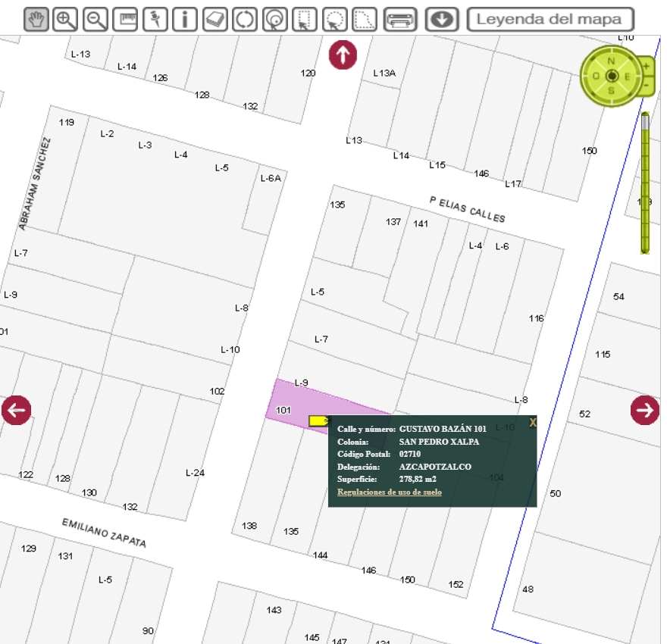Click parcel labeled L13A
This screenshot has width=667, height=644.
(x=384, y=73)
